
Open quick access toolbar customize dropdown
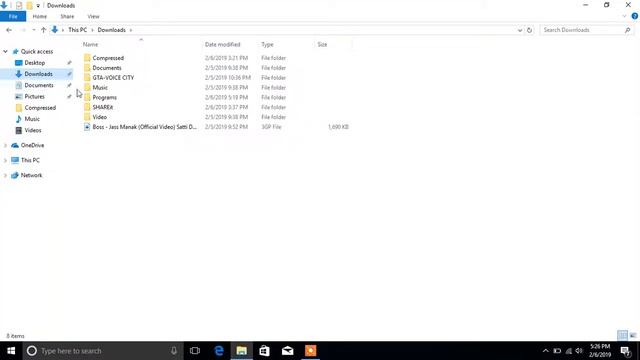pos(38,6)
